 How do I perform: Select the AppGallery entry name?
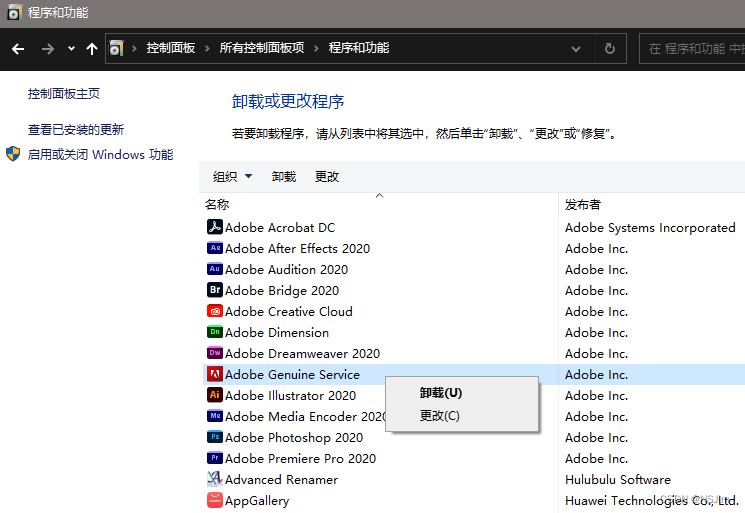pos(257,501)
